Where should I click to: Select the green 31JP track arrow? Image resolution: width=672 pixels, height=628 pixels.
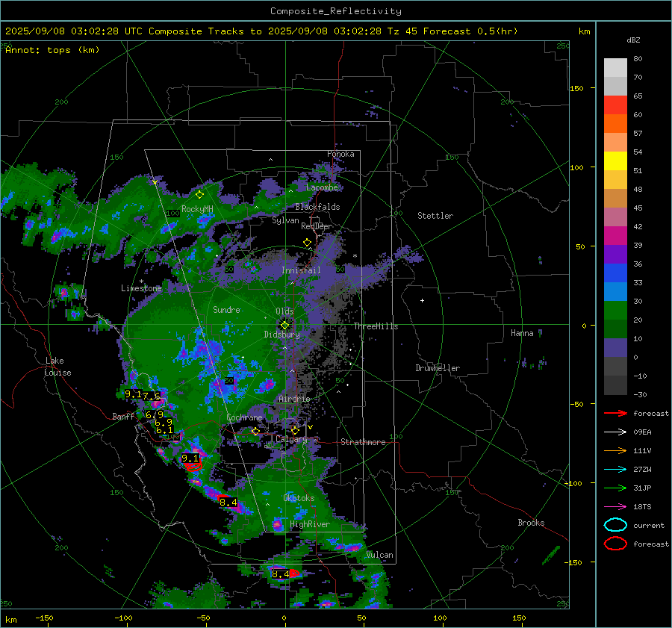[x=615, y=488]
